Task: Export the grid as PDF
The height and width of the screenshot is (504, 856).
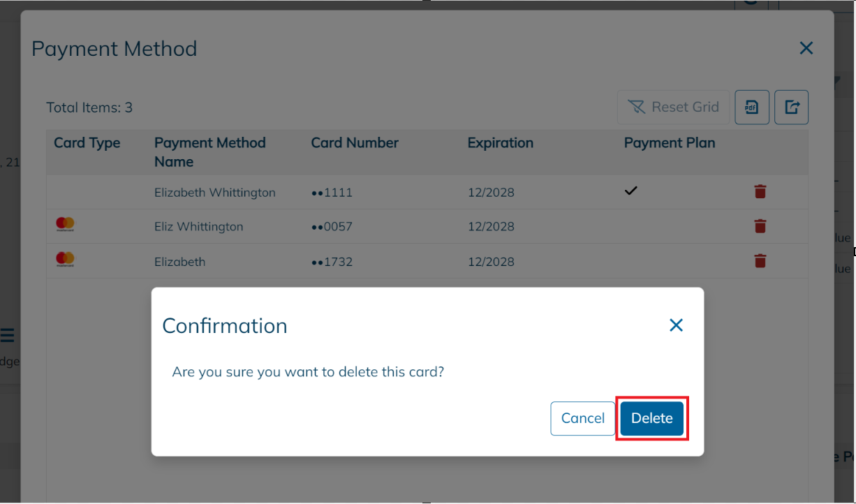Action: point(751,108)
